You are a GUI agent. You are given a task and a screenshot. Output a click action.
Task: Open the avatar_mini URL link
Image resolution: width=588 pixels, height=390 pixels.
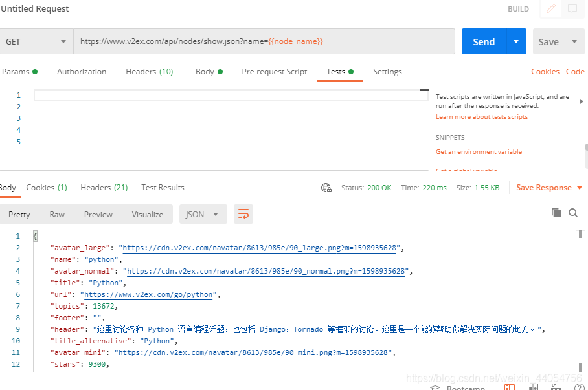coord(253,352)
